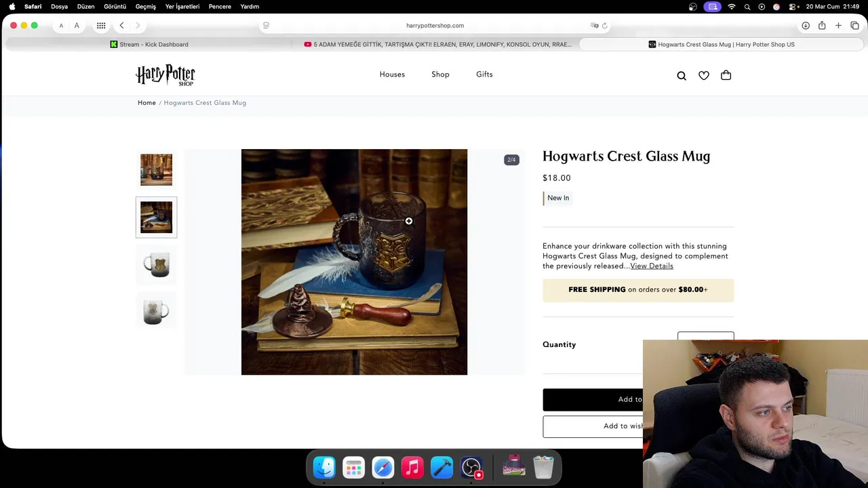Open the Geçmiş menu
868x488 pixels.
click(145, 7)
